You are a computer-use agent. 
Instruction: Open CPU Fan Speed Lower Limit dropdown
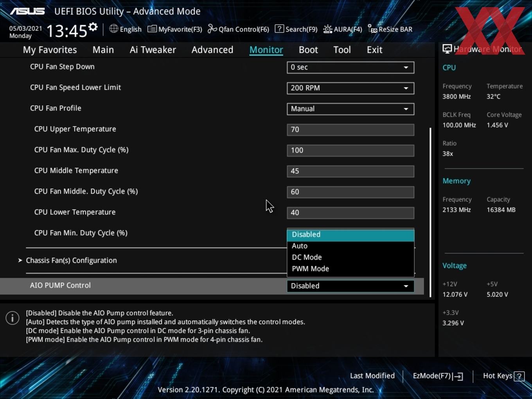[x=350, y=88]
